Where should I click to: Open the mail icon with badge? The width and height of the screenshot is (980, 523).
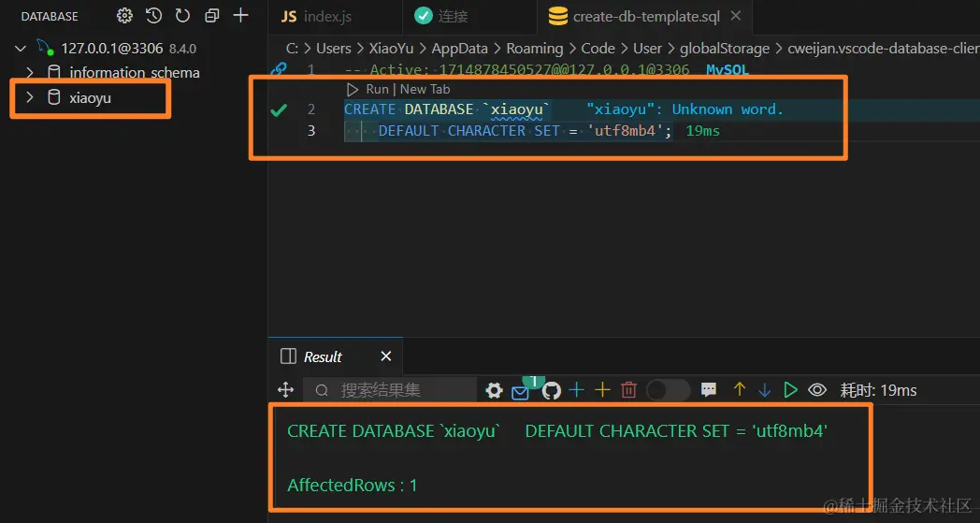coord(521,392)
